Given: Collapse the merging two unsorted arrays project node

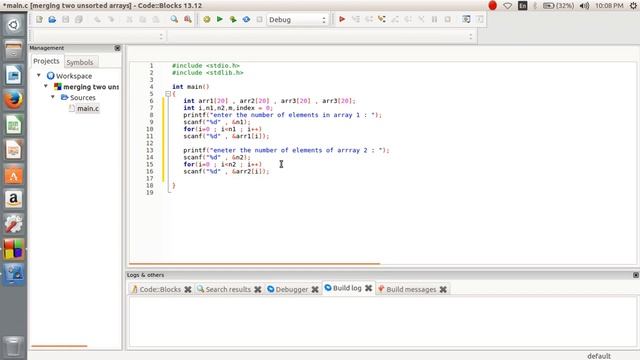Looking at the screenshot, I should pyautogui.click(x=46, y=87).
